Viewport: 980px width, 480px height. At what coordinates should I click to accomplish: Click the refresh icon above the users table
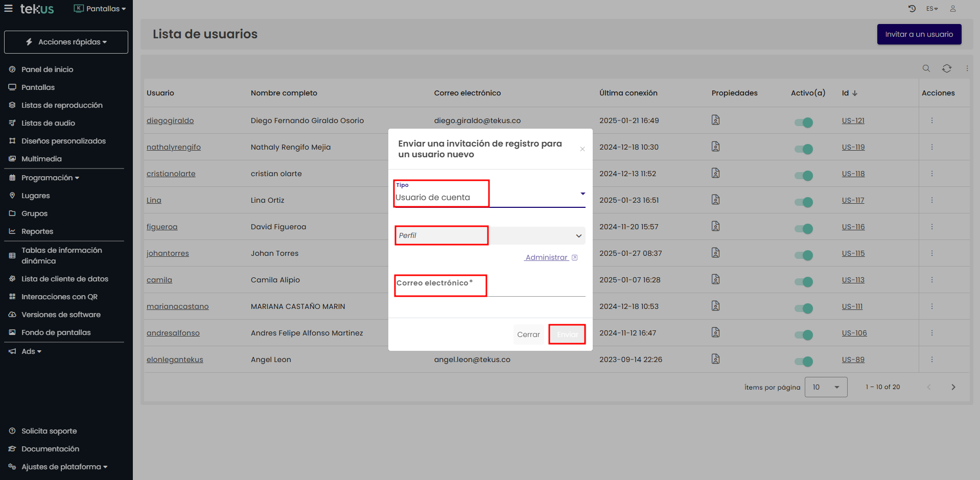click(947, 68)
